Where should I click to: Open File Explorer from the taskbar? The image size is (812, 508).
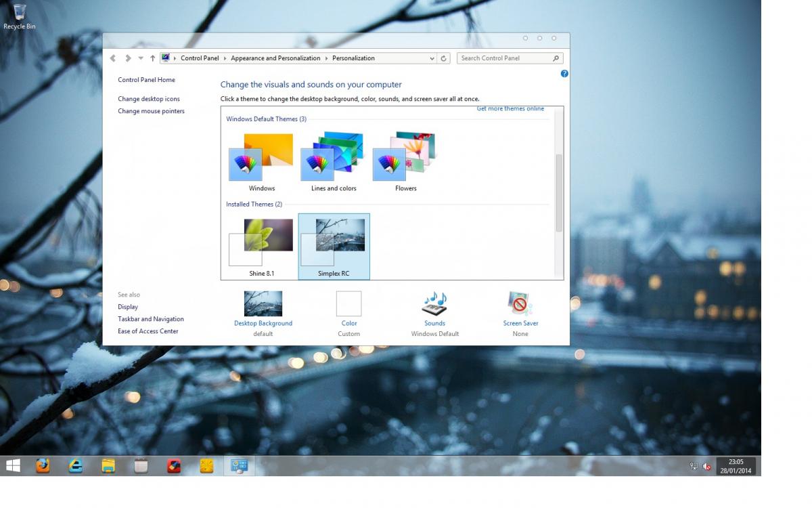(108, 466)
